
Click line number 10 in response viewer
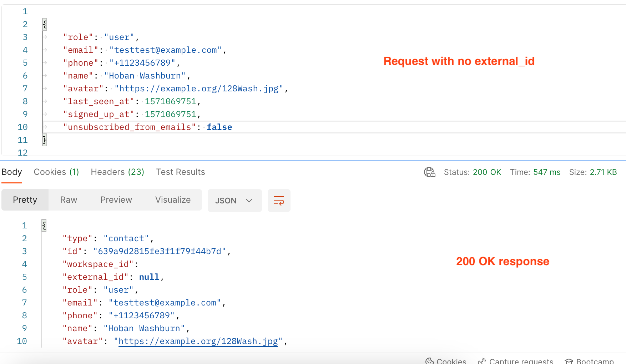click(22, 341)
